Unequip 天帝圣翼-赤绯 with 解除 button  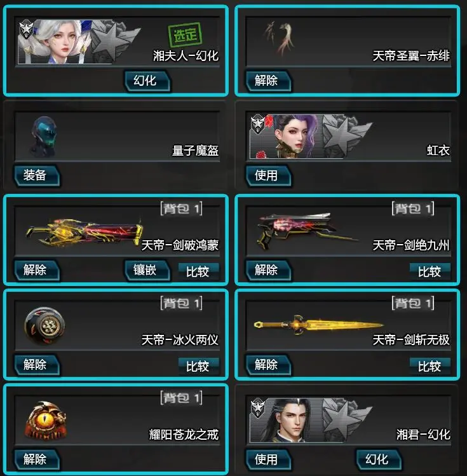(268, 81)
